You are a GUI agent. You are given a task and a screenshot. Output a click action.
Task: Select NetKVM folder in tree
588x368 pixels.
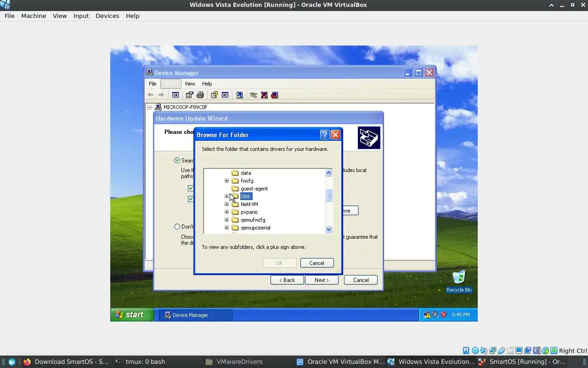tap(249, 204)
